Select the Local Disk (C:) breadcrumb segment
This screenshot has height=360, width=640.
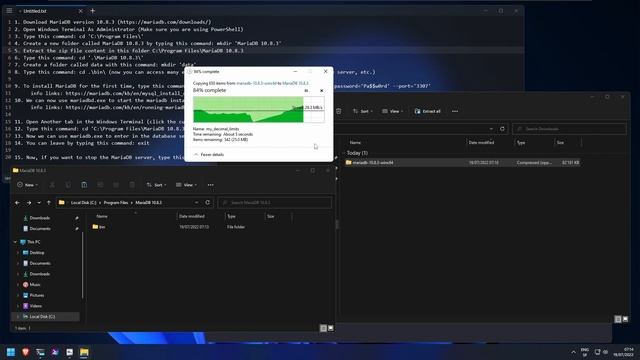point(84,202)
